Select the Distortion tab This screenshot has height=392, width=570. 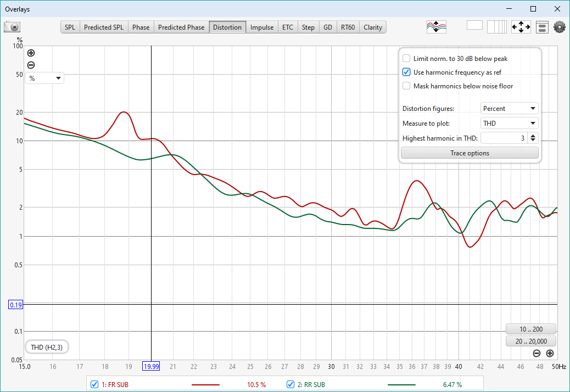tap(227, 27)
